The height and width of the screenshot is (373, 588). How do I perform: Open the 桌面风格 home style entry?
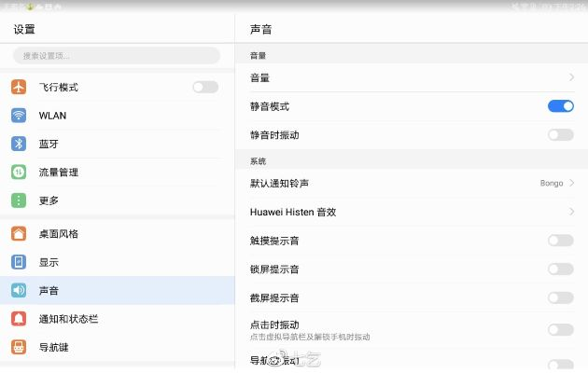(118, 234)
